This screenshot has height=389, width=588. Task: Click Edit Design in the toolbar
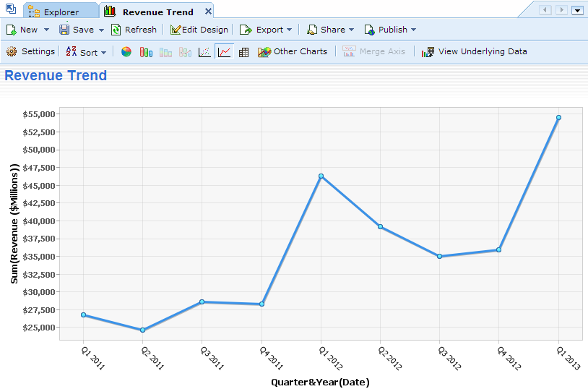click(x=199, y=30)
